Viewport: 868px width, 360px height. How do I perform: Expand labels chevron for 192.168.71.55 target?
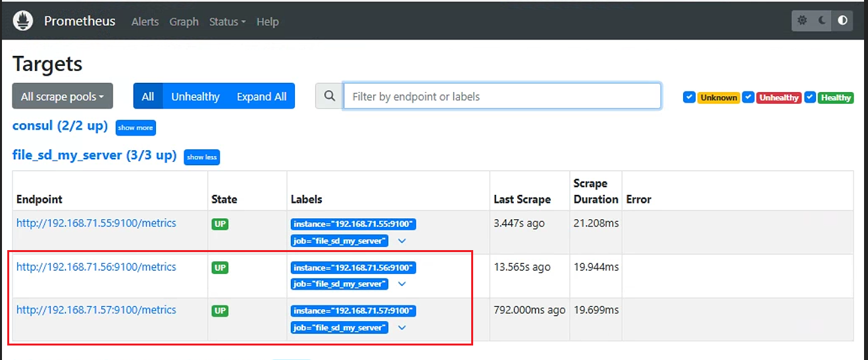coord(402,241)
